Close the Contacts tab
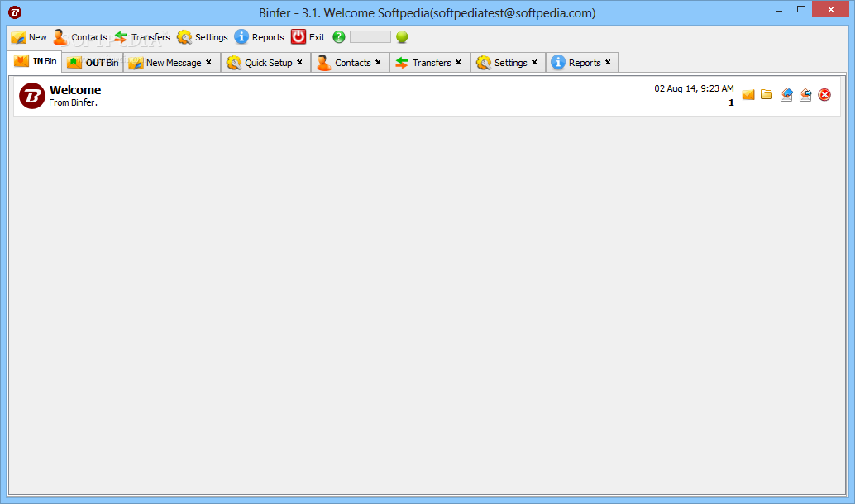The image size is (855, 504). [378, 63]
